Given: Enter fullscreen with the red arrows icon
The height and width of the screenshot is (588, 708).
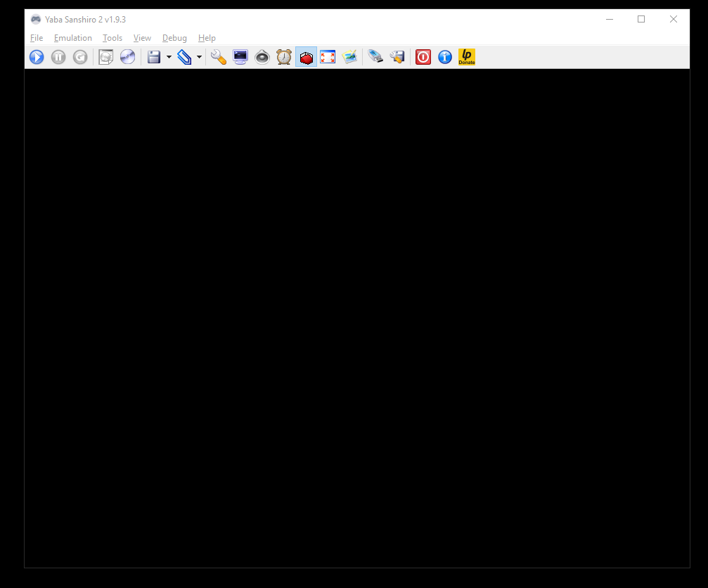Looking at the screenshot, I should (328, 57).
